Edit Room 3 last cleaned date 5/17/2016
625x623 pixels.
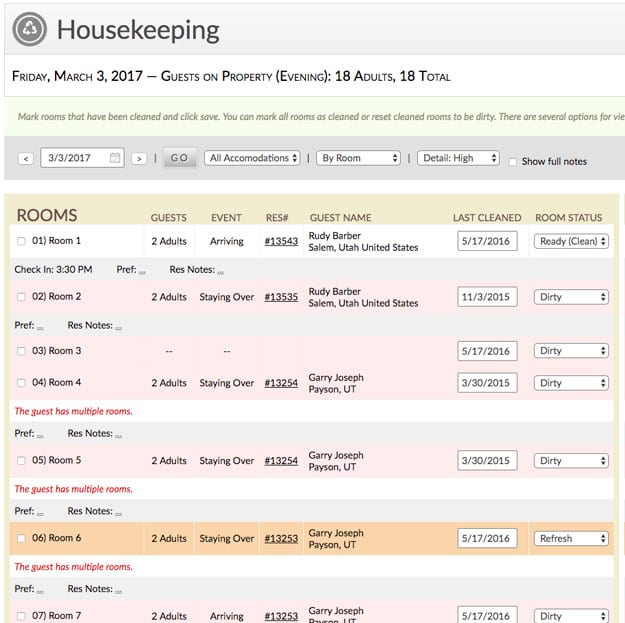[x=487, y=351]
